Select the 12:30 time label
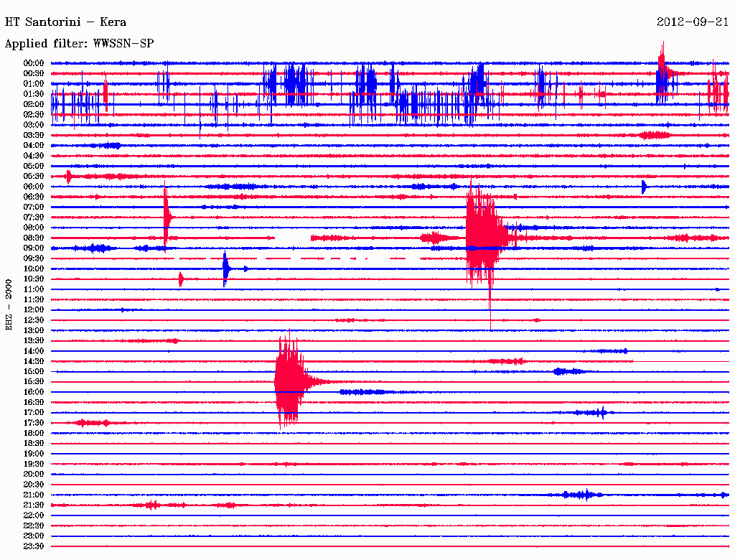The height and width of the screenshot is (560, 735). 34,320
